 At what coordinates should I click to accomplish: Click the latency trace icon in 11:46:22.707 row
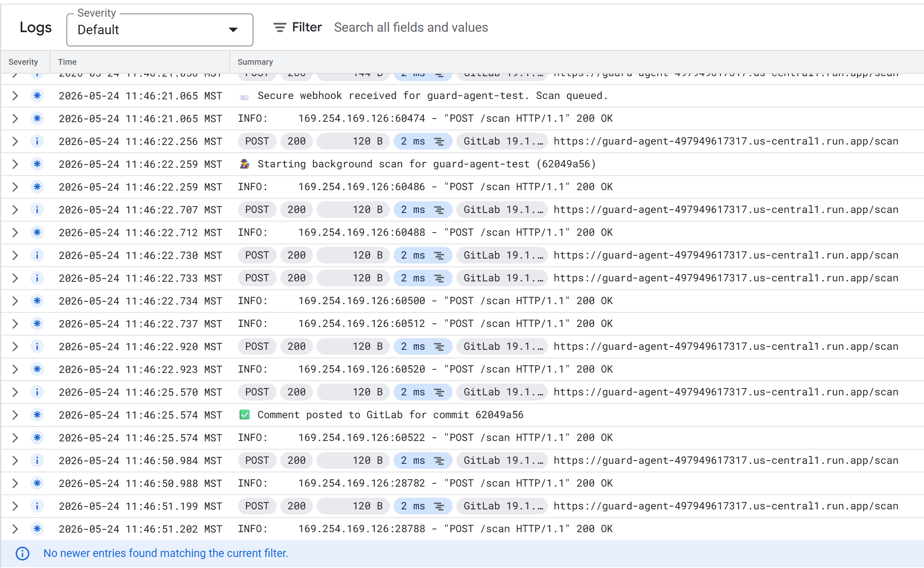(439, 210)
